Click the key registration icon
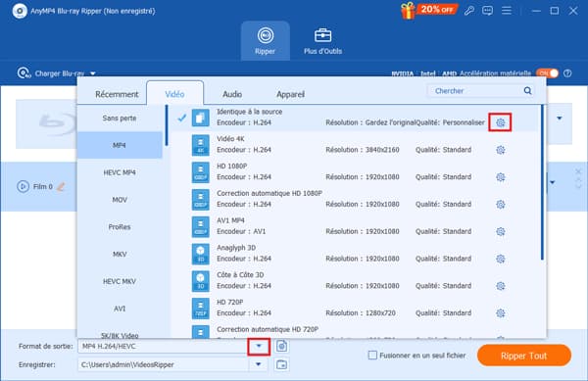588x381 pixels. [469, 11]
